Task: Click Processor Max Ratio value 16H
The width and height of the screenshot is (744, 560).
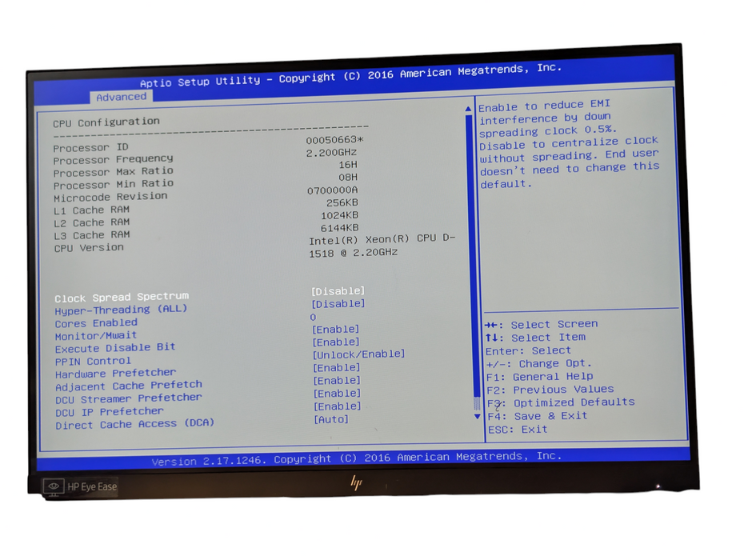Action: 348,165
